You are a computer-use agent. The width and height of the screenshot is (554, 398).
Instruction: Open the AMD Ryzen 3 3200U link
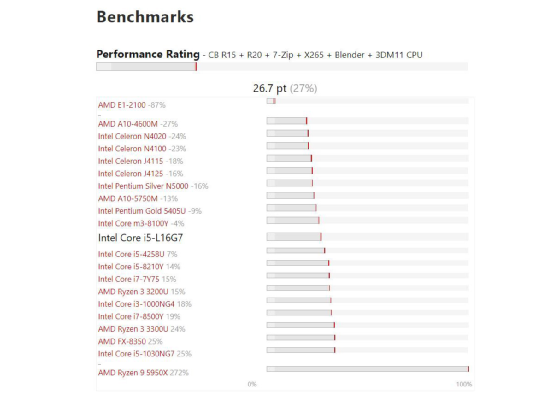point(133,292)
